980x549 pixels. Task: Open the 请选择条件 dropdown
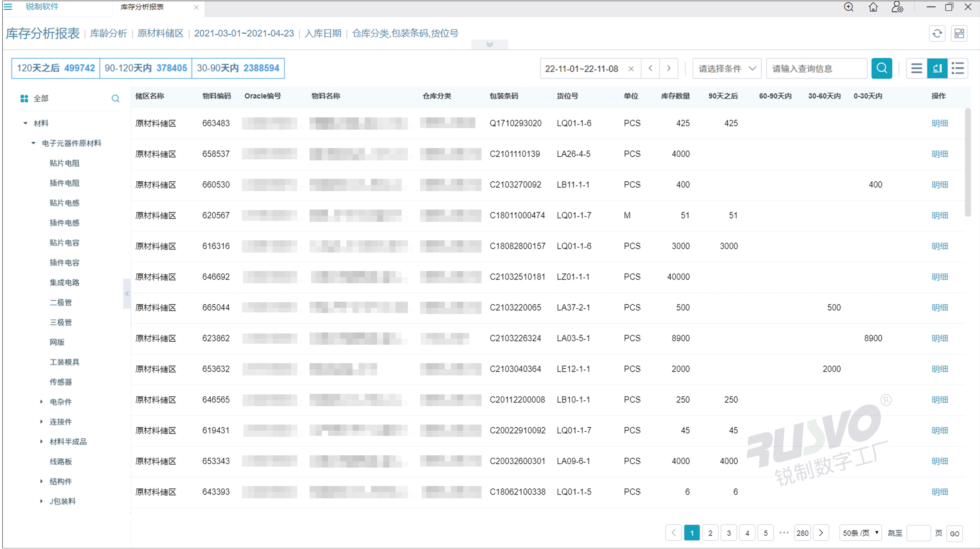(x=726, y=69)
